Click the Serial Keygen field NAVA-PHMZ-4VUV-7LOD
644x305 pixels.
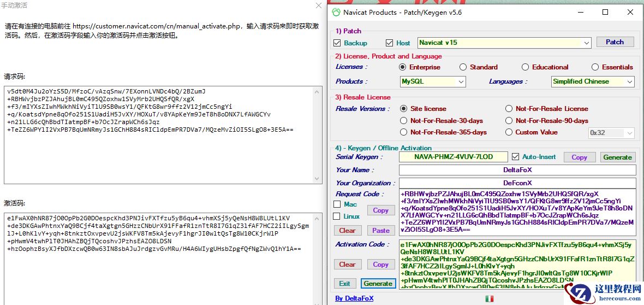(454, 157)
